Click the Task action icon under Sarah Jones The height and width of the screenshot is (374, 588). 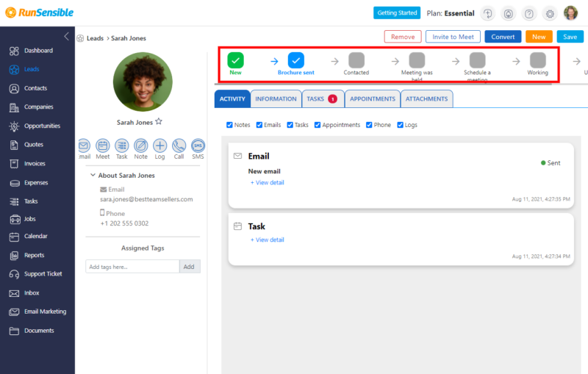click(122, 145)
